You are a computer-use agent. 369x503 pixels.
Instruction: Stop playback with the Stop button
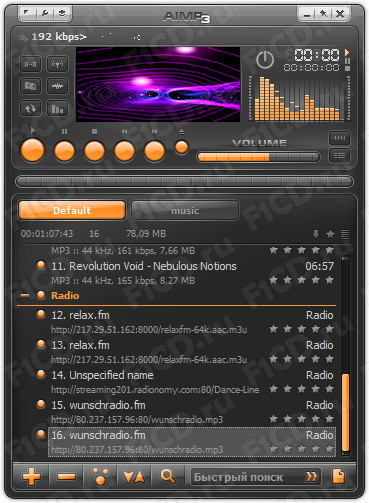tap(94, 151)
